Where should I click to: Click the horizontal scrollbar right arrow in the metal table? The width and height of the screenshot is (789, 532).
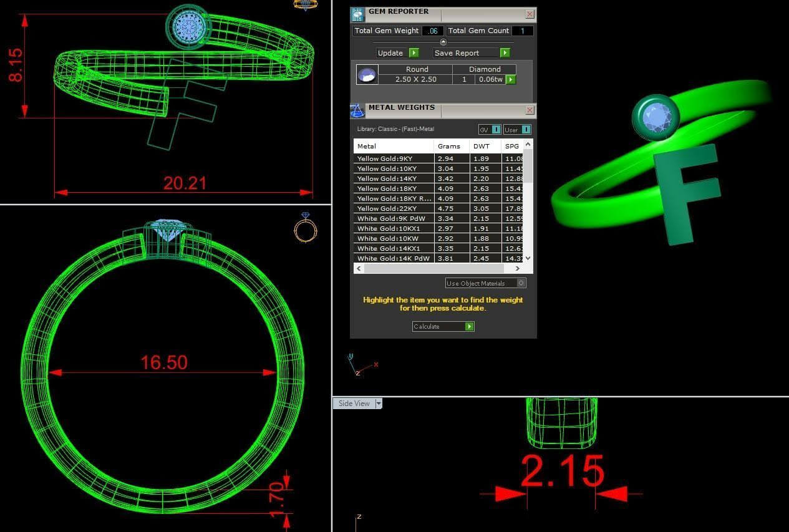[x=517, y=268]
